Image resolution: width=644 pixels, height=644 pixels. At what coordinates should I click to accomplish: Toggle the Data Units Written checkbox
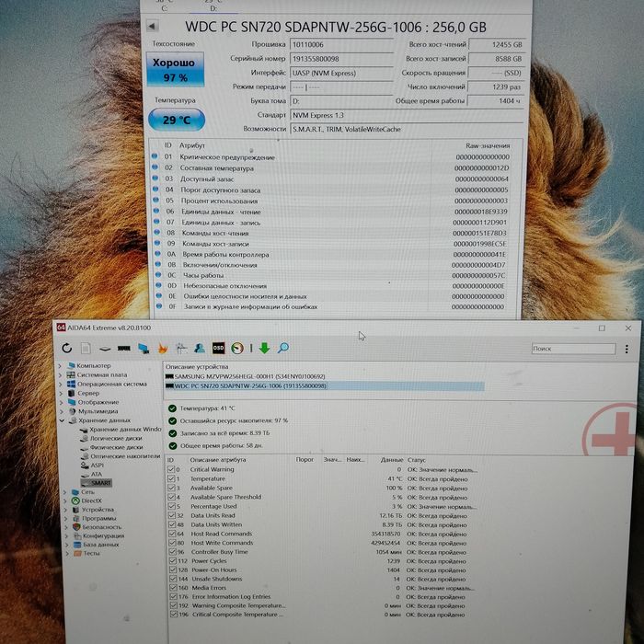(x=172, y=524)
